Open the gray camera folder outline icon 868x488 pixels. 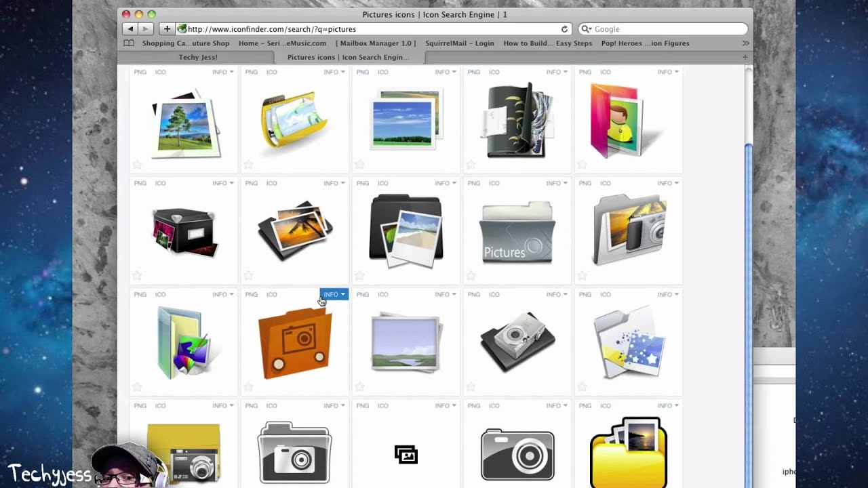[x=294, y=453]
